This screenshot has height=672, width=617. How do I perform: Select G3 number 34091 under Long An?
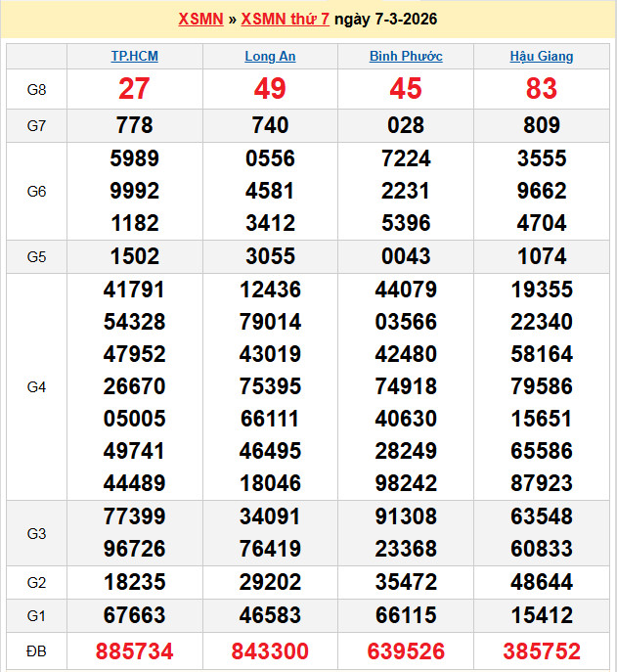(270, 516)
